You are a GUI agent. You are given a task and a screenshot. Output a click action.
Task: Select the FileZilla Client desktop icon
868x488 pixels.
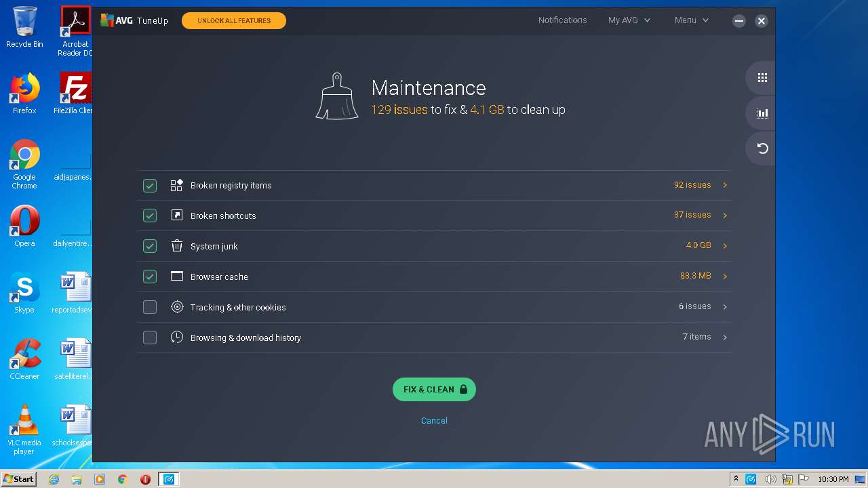click(75, 94)
